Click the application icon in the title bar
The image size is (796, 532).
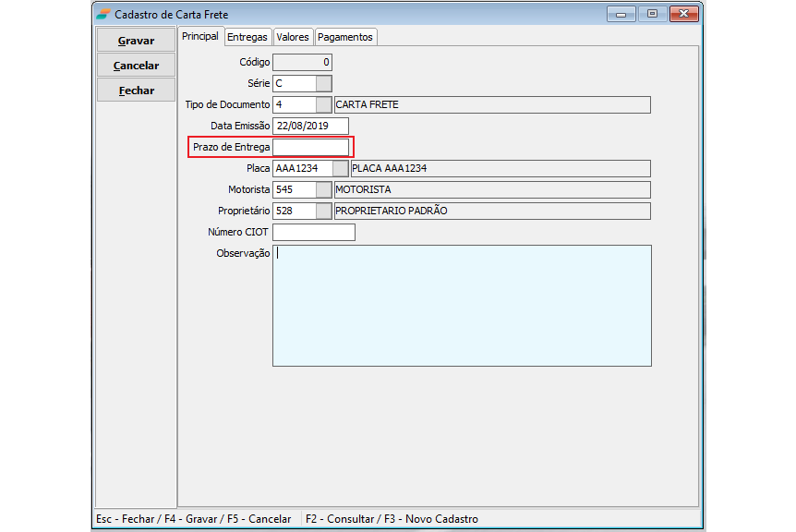tap(103, 14)
